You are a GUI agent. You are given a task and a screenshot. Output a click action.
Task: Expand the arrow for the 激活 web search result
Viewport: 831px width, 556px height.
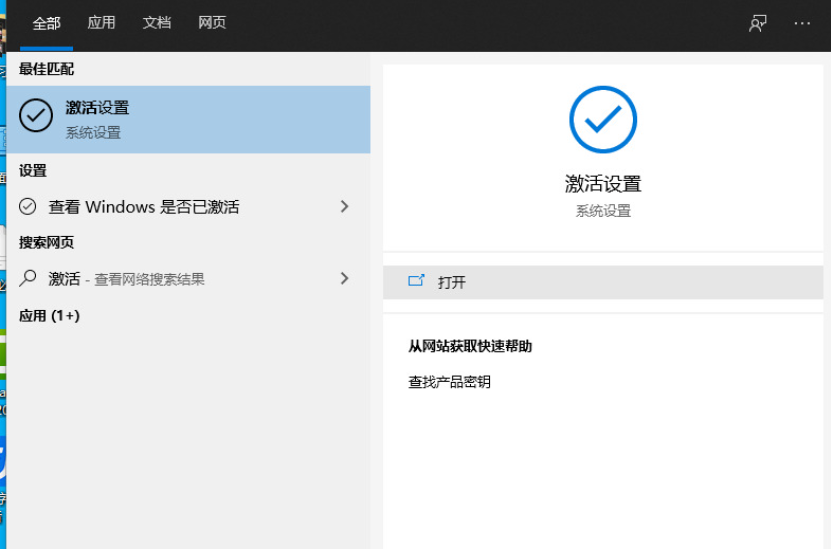[x=344, y=279]
